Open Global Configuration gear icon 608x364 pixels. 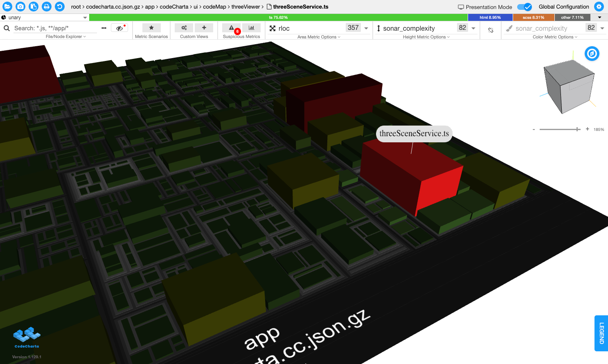(x=599, y=7)
